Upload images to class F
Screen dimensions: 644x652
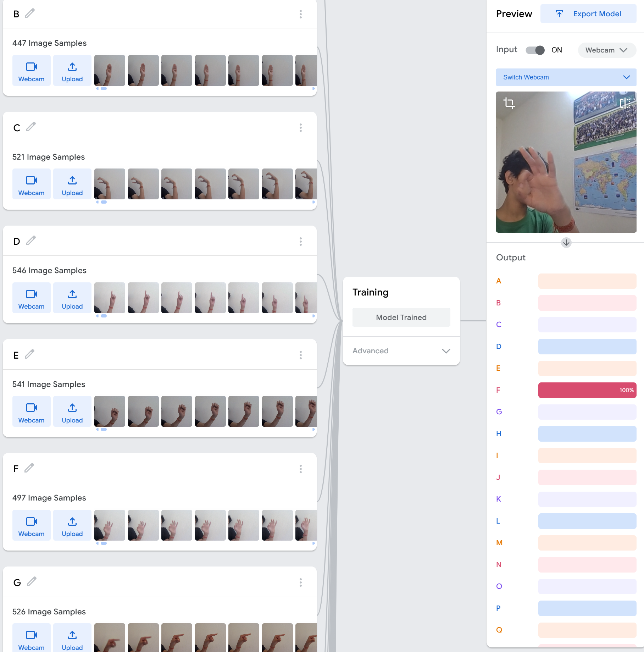click(x=72, y=525)
